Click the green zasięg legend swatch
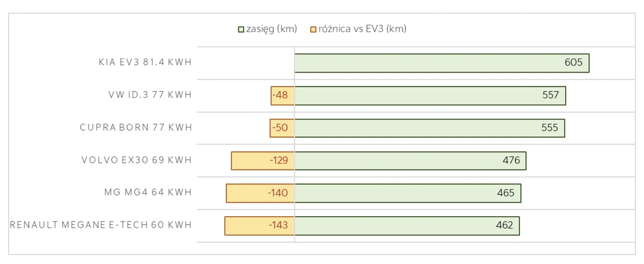 pos(241,29)
